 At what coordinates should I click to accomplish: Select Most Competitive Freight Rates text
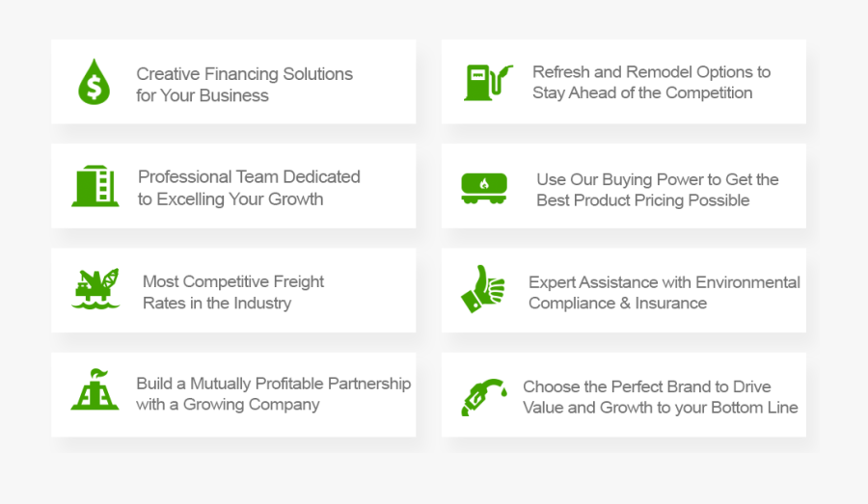pos(233,292)
